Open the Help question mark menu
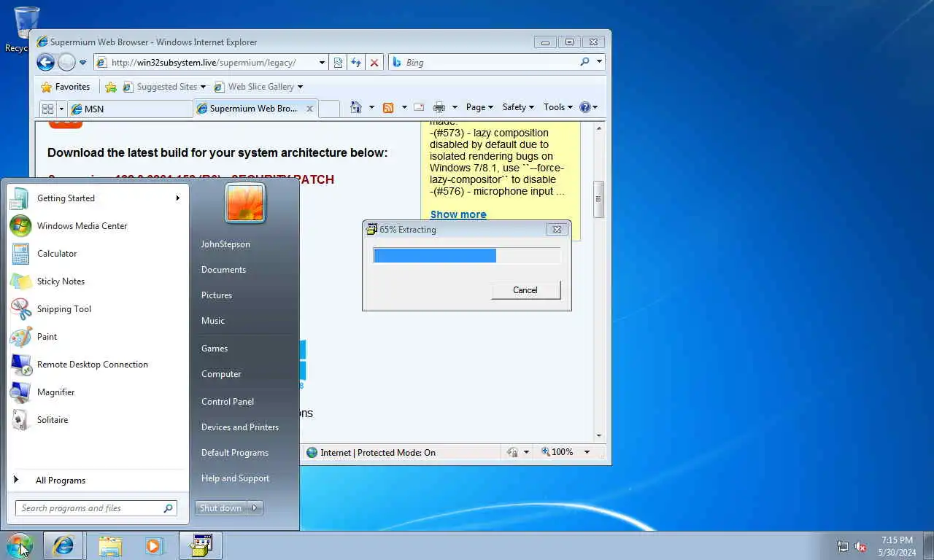934x560 pixels. pos(588,107)
